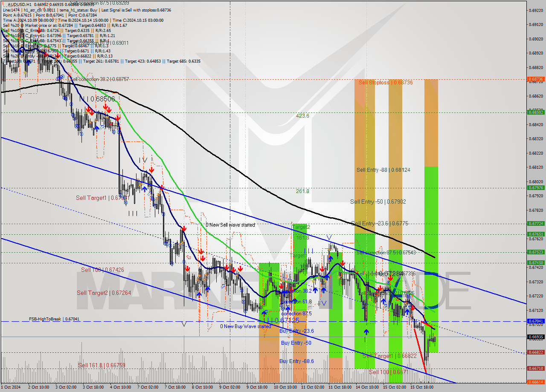
Task: Select the 'Buy Entry -88.6' label
Action: click(296, 361)
